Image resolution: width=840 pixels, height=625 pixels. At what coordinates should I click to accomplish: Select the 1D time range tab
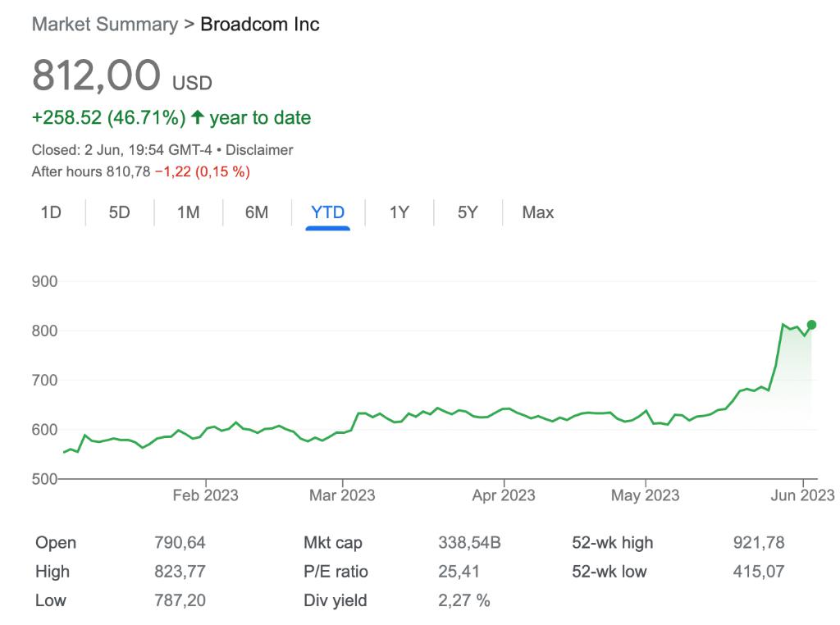(51, 212)
